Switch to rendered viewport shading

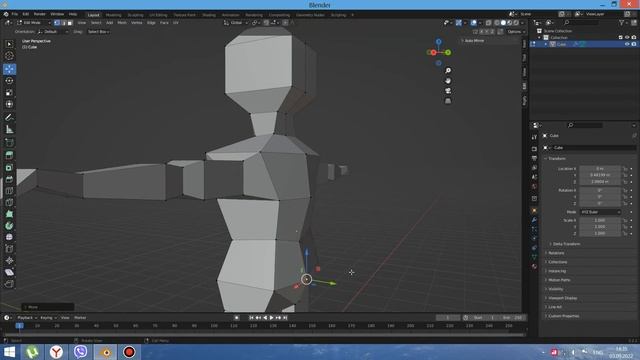(x=516, y=23)
